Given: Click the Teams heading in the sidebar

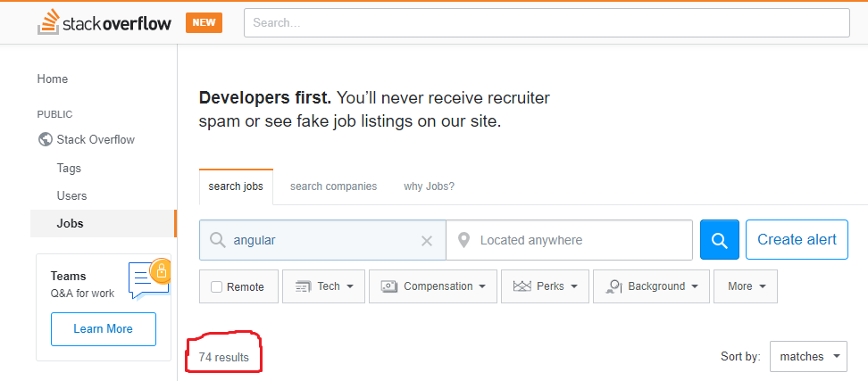Looking at the screenshot, I should [x=68, y=276].
